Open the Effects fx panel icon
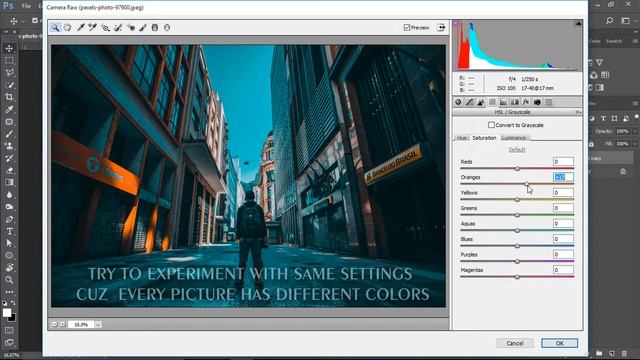 (x=526, y=102)
